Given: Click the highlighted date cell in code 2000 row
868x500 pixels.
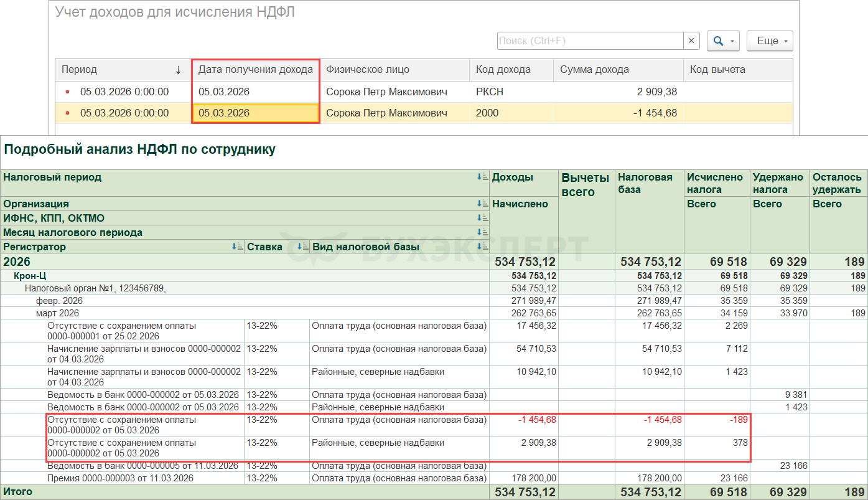Looking at the screenshot, I should click(256, 113).
